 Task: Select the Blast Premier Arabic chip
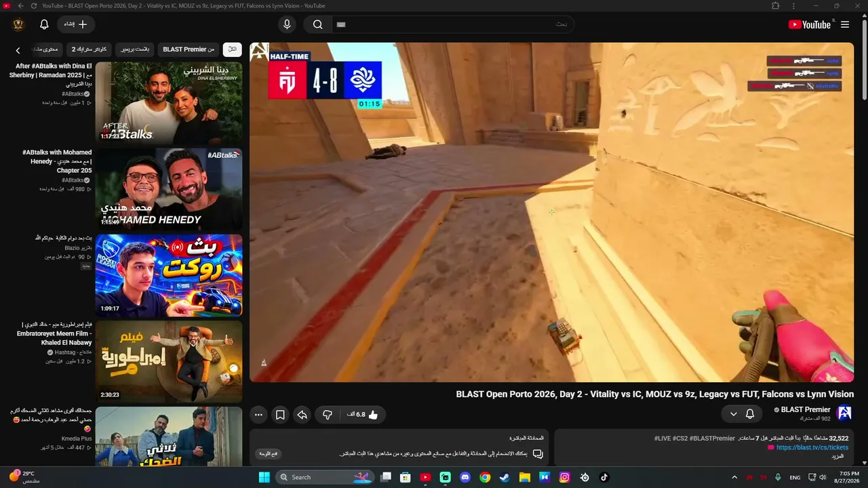pyautogui.click(x=135, y=49)
